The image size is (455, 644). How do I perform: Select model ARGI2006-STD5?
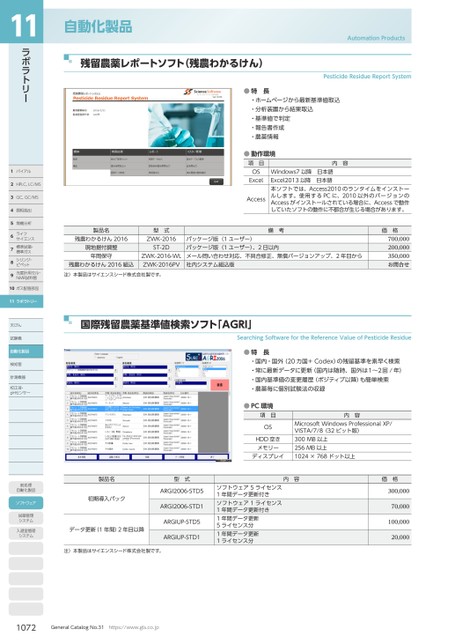[x=182, y=491]
